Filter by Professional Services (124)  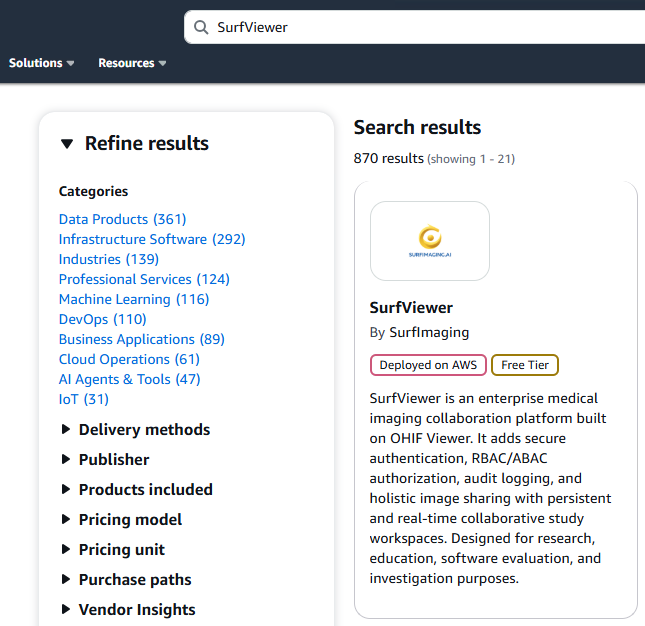tap(144, 279)
